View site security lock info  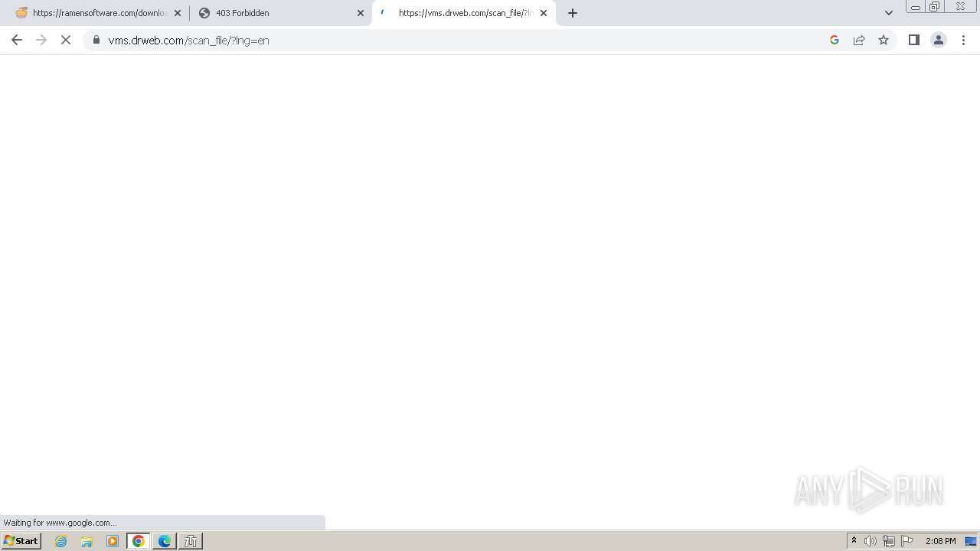[96, 40]
